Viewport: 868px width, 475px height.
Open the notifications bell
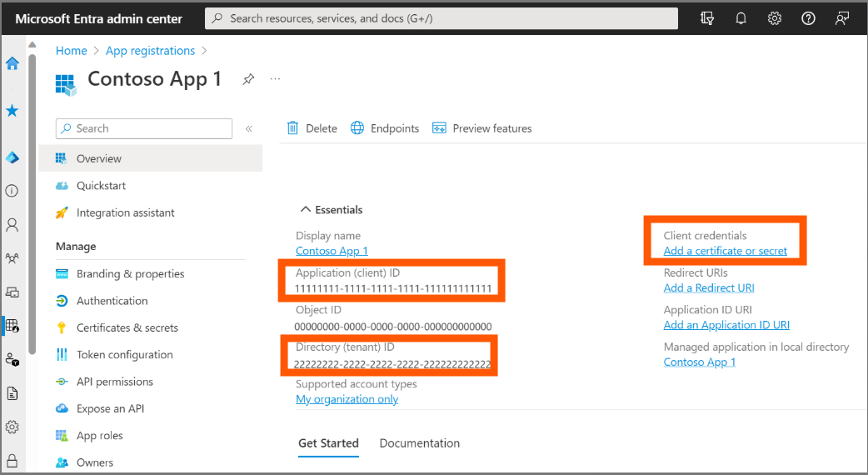coord(741,18)
